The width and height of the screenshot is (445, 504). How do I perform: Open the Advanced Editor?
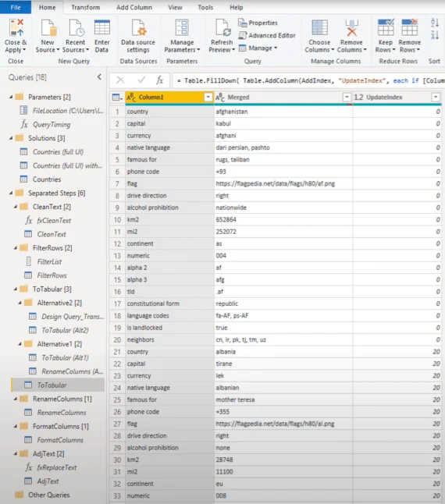coord(267,35)
